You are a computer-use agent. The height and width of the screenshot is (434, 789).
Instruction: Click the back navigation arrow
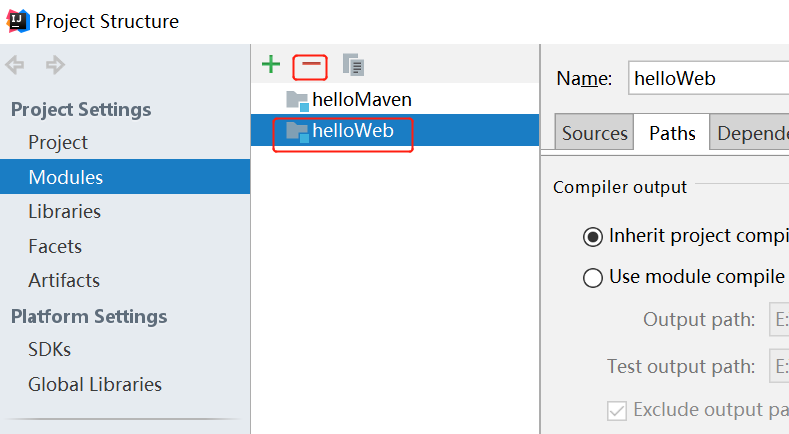click(x=16, y=65)
